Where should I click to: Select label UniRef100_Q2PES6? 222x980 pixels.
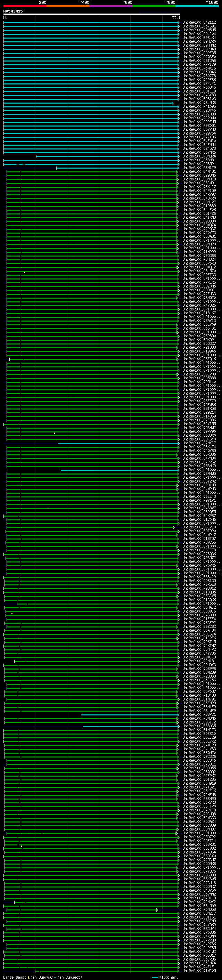[199, 80]
